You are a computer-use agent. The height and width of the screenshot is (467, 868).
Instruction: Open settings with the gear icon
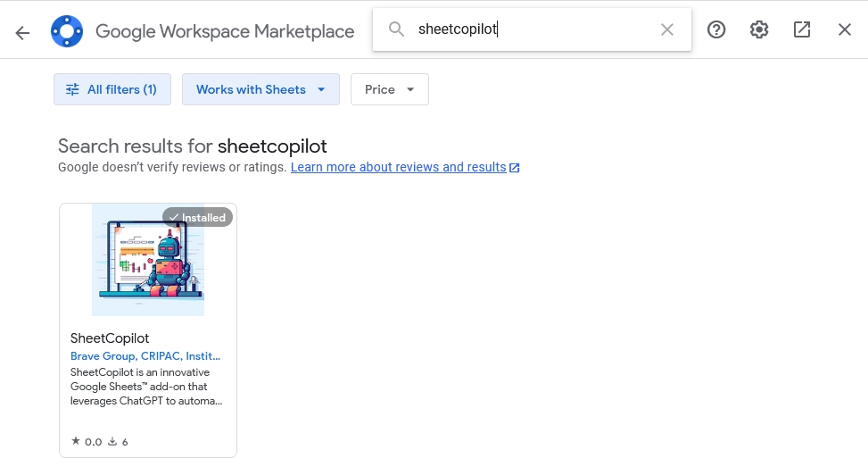tap(759, 29)
